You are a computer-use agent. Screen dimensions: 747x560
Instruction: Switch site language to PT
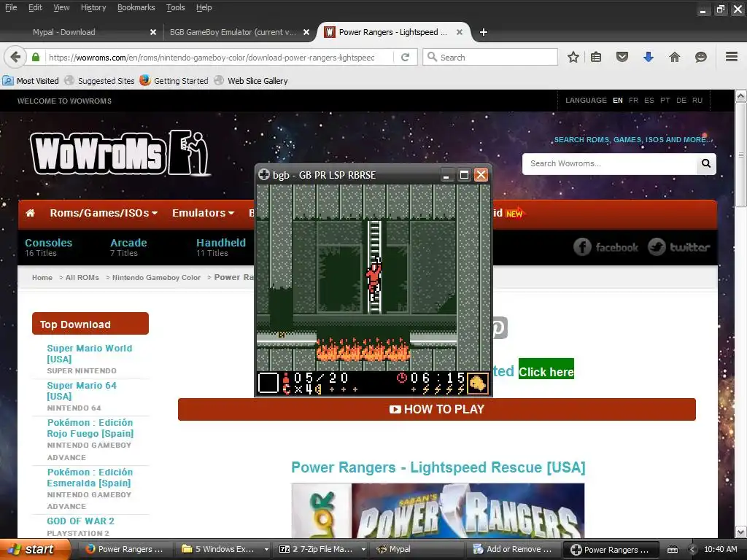665,101
